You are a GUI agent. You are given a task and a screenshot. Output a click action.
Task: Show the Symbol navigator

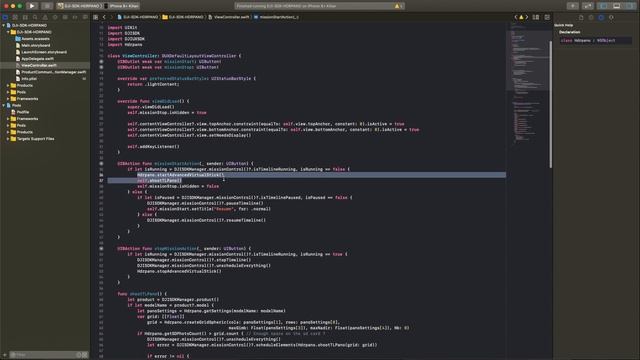[25, 17]
